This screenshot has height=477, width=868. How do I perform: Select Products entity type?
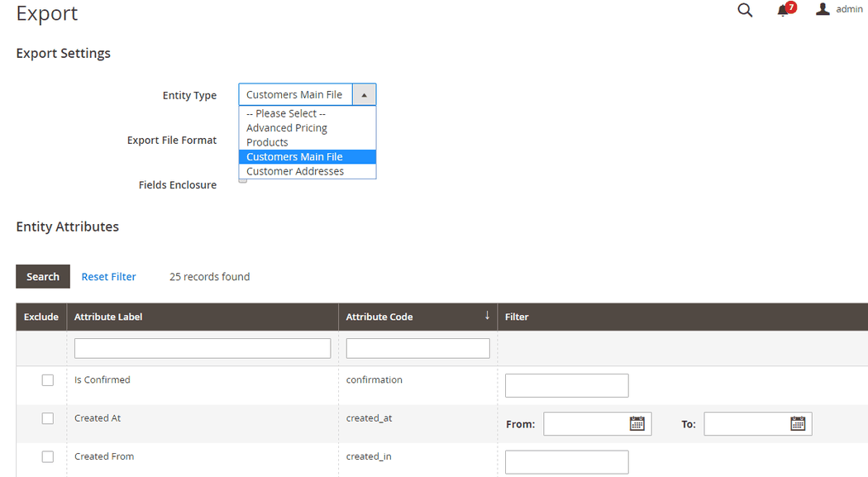point(308,142)
